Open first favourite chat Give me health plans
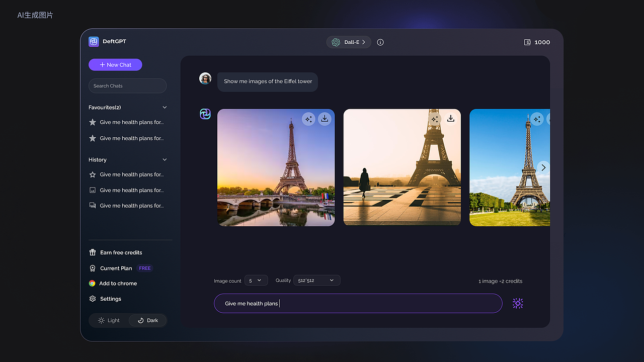 coord(132,122)
